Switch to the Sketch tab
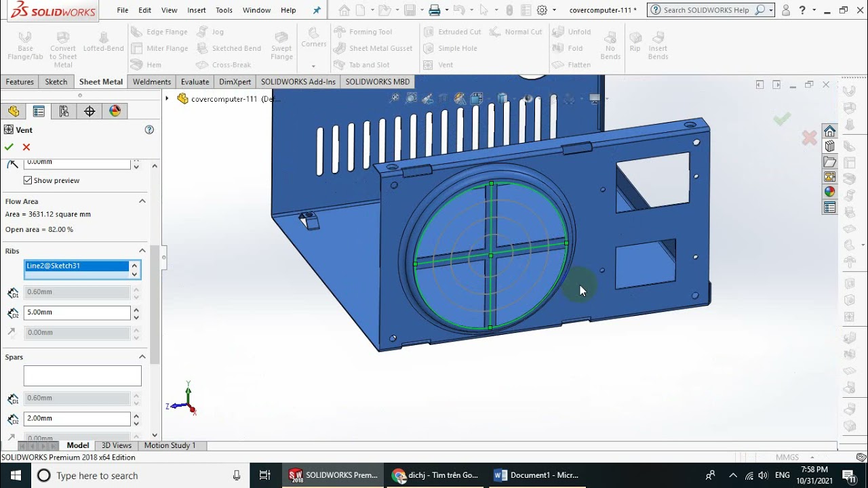The height and width of the screenshot is (488, 868). 56,81
